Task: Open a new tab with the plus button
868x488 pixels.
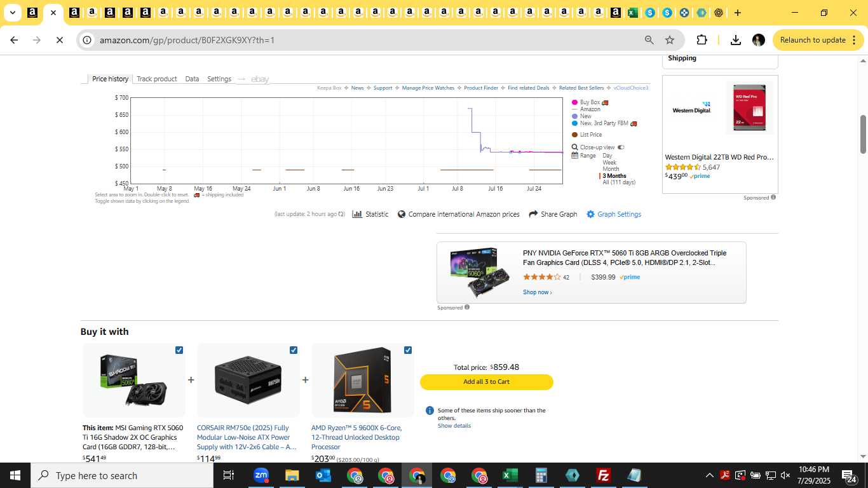Action: (x=737, y=13)
